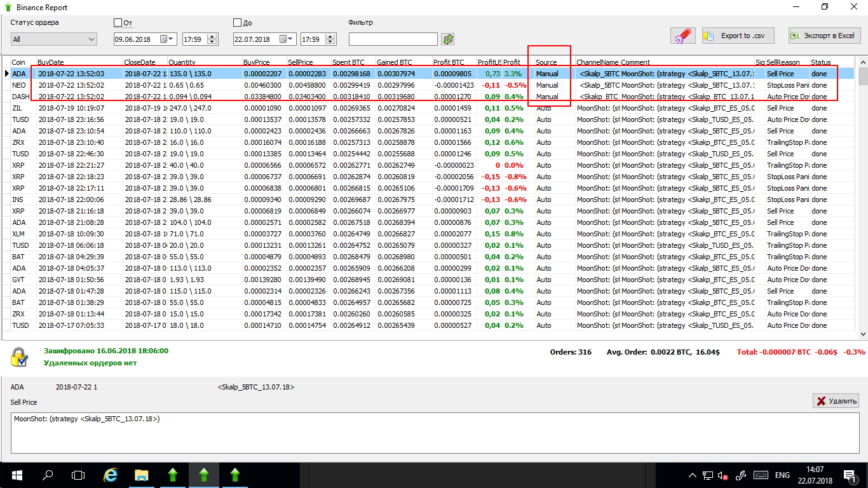Viewport: 868px width, 488px height.
Task: Sort by the CloseDate column header
Action: point(145,62)
